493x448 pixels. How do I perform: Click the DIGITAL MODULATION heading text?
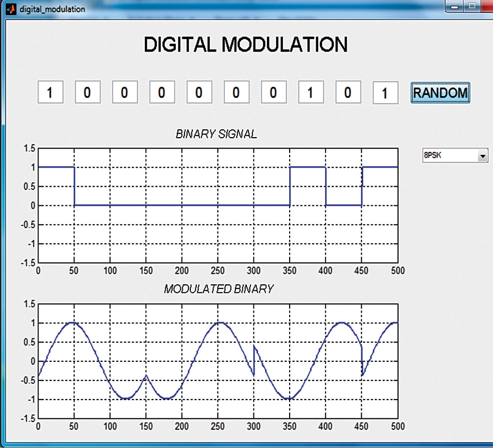pyautogui.click(x=245, y=45)
